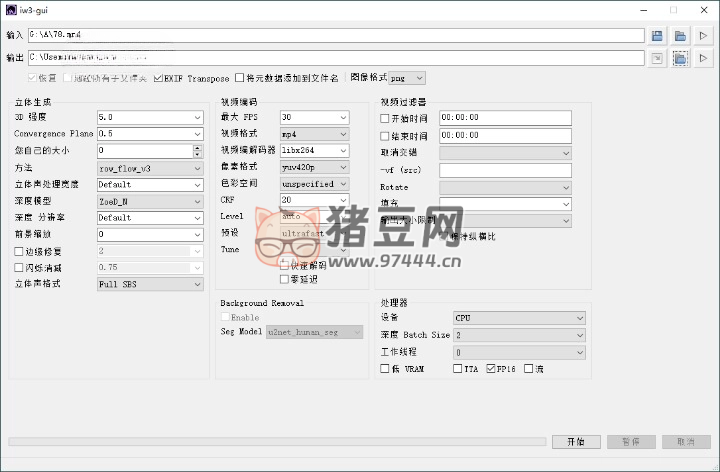This screenshot has width=720, height=472.
Task: Play the input file with arrow icon
Action: (x=703, y=36)
